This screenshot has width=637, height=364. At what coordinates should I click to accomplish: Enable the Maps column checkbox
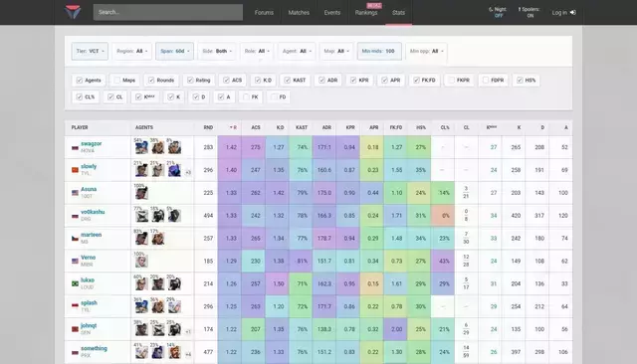click(x=117, y=81)
